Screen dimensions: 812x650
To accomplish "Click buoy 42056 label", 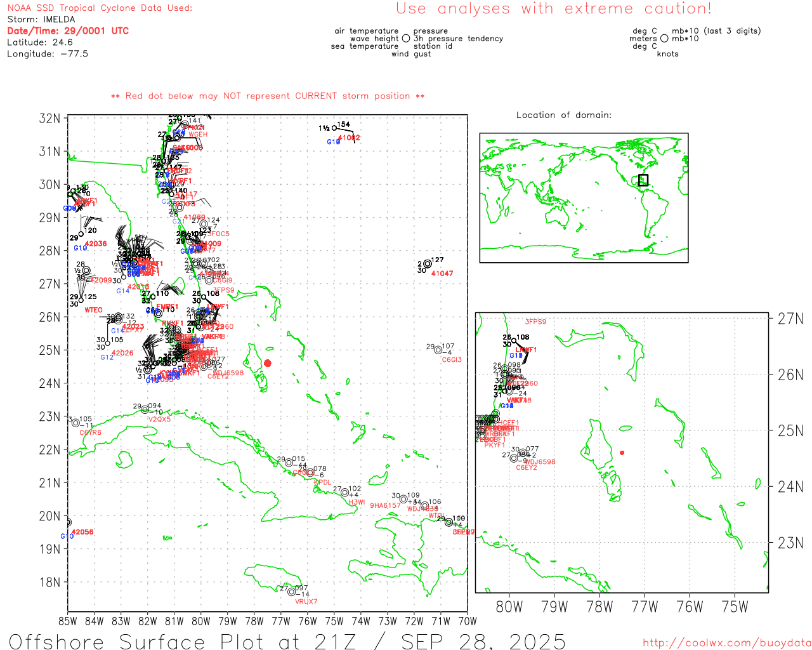I will pos(82,532).
